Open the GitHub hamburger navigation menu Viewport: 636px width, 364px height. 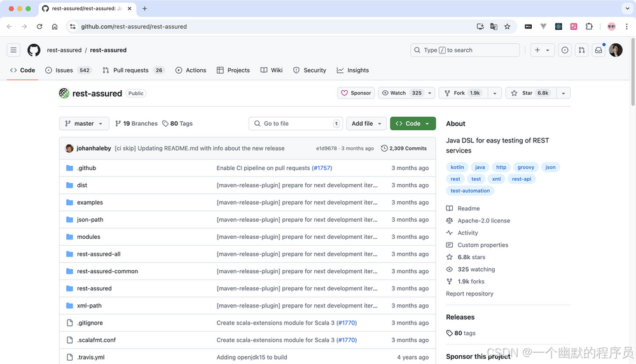point(13,50)
